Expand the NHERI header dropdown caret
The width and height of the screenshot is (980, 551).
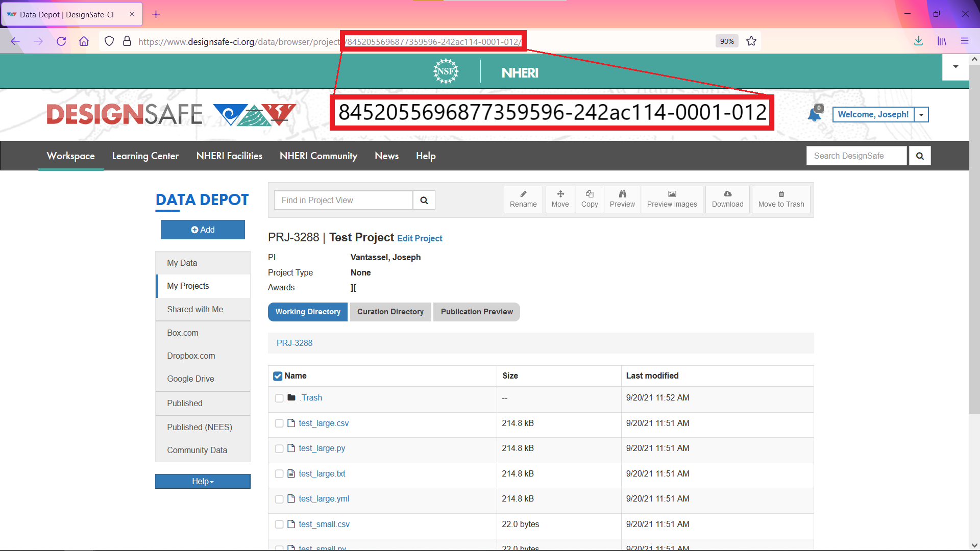click(955, 66)
